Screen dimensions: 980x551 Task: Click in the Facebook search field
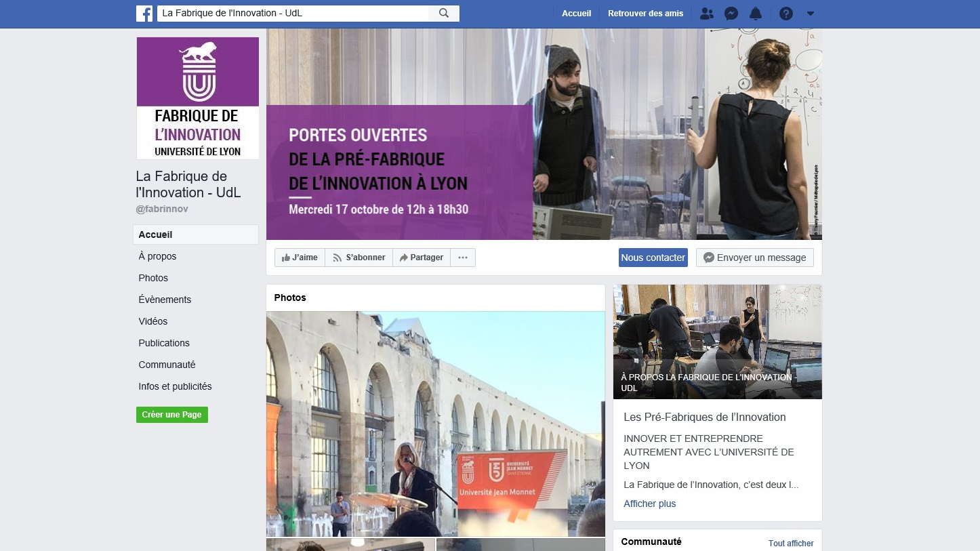tap(293, 13)
